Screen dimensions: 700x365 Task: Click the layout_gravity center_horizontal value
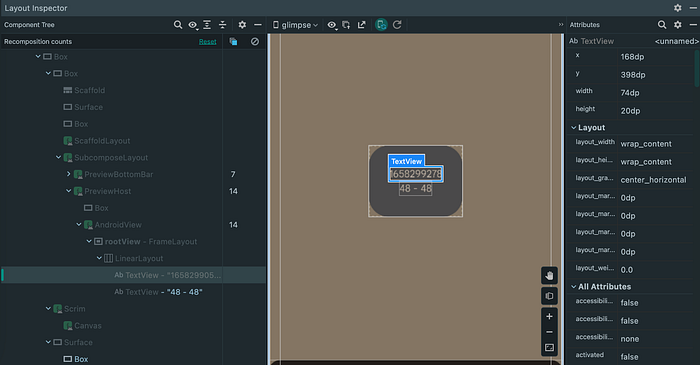653,180
